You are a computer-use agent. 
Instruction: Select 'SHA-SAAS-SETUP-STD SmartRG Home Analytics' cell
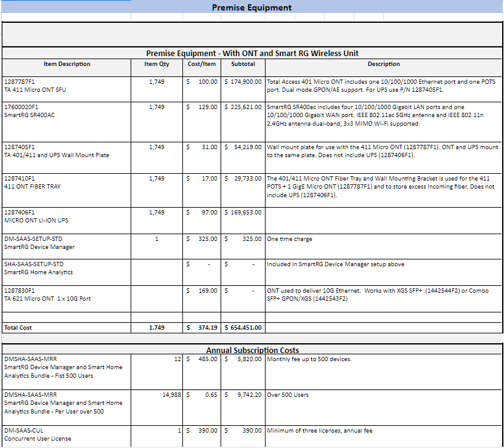(x=67, y=272)
